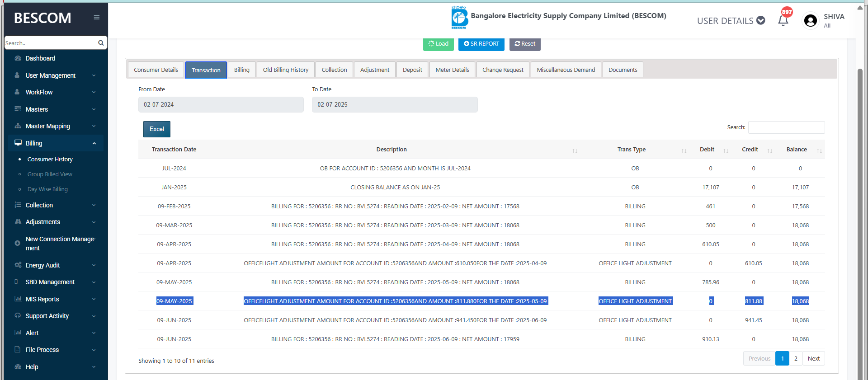Click the File Process document icon

(x=17, y=349)
